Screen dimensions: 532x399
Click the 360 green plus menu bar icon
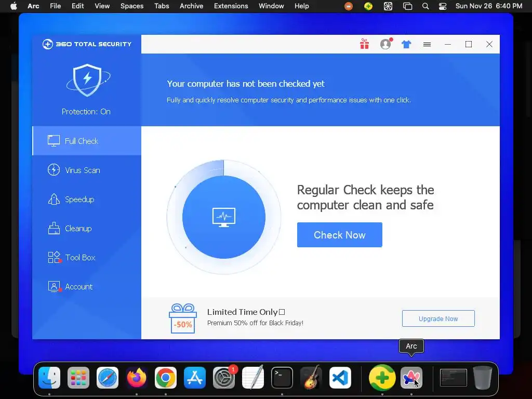pos(368,6)
